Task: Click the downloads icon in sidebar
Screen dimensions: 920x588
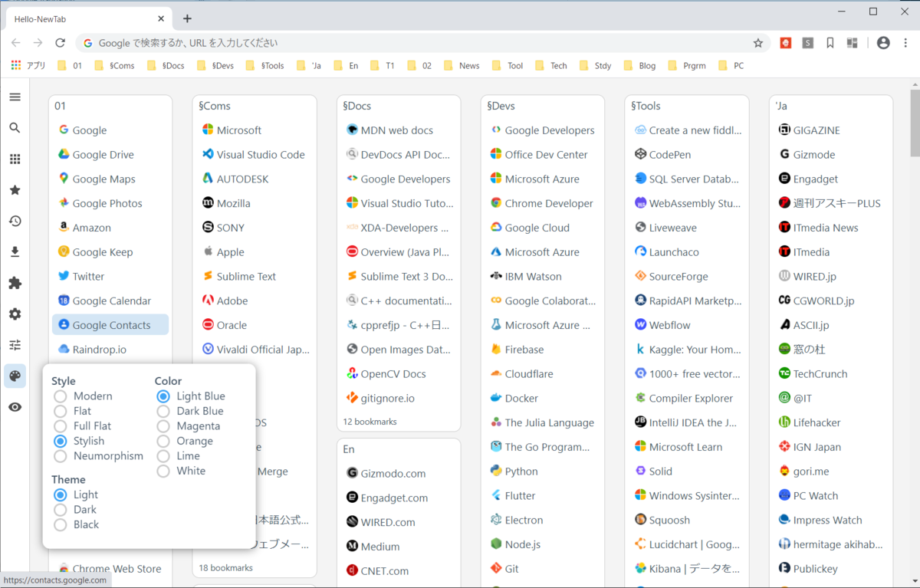Action: coord(15,252)
